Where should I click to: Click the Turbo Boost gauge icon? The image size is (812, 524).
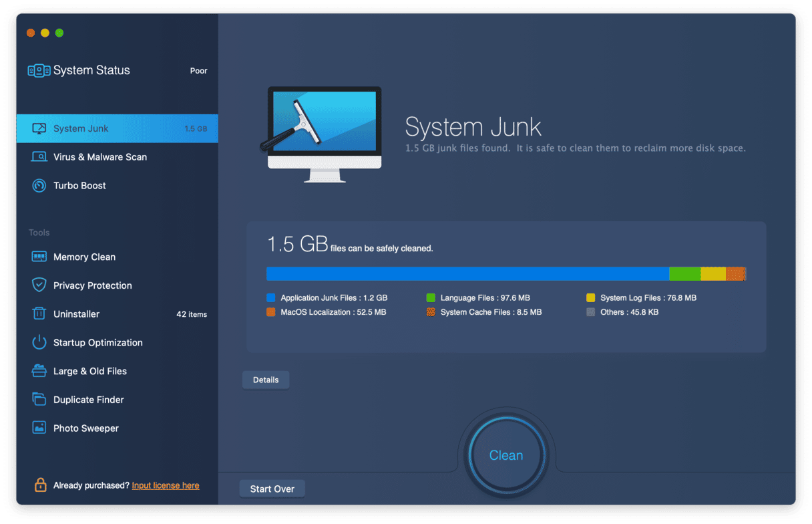pyautogui.click(x=39, y=186)
